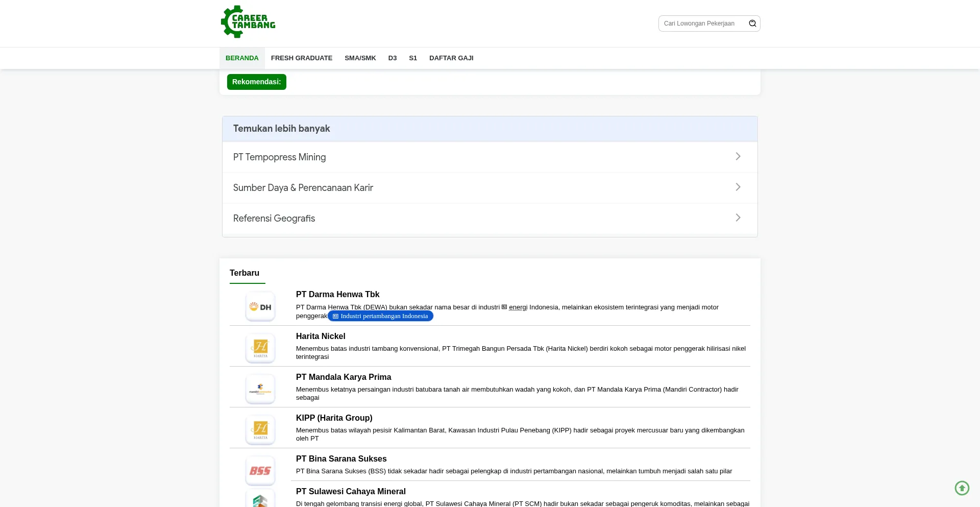This screenshot has height=507, width=980.
Task: Open the PT Darma Henwa Tbk title link
Action: [x=338, y=295]
